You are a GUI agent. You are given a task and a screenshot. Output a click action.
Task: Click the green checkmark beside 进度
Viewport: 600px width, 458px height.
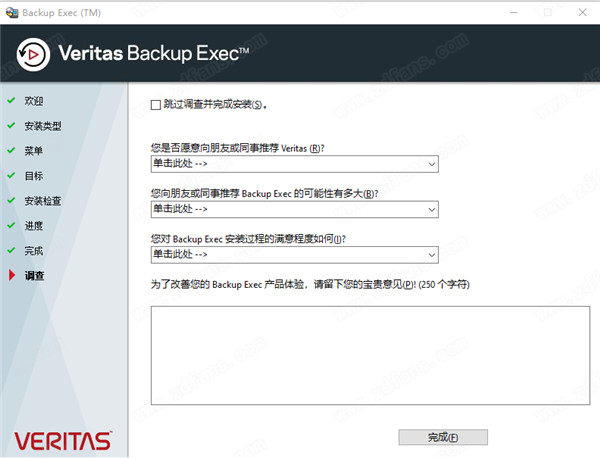tap(11, 225)
